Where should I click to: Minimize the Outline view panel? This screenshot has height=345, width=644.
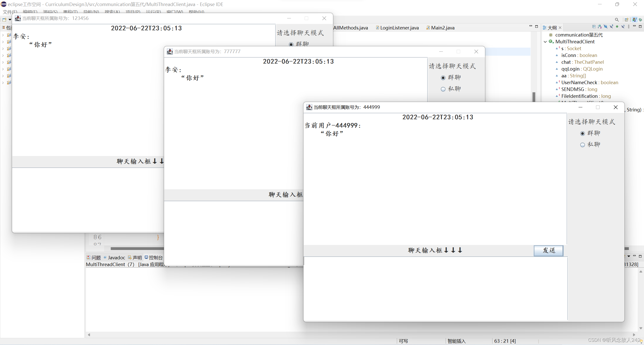634,26
